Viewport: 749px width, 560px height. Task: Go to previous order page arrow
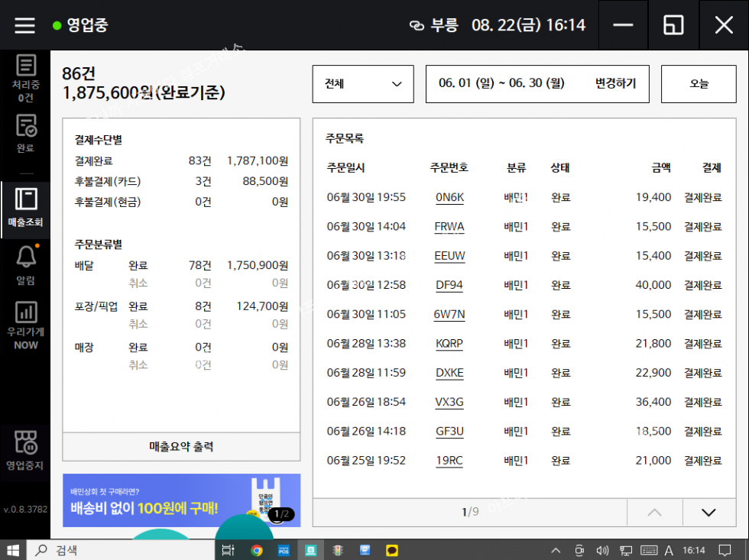pos(654,513)
